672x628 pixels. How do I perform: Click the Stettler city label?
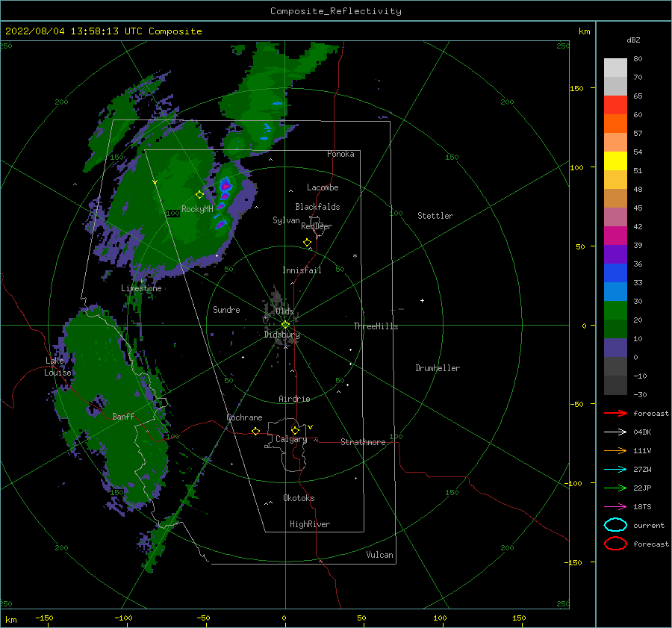tap(435, 216)
